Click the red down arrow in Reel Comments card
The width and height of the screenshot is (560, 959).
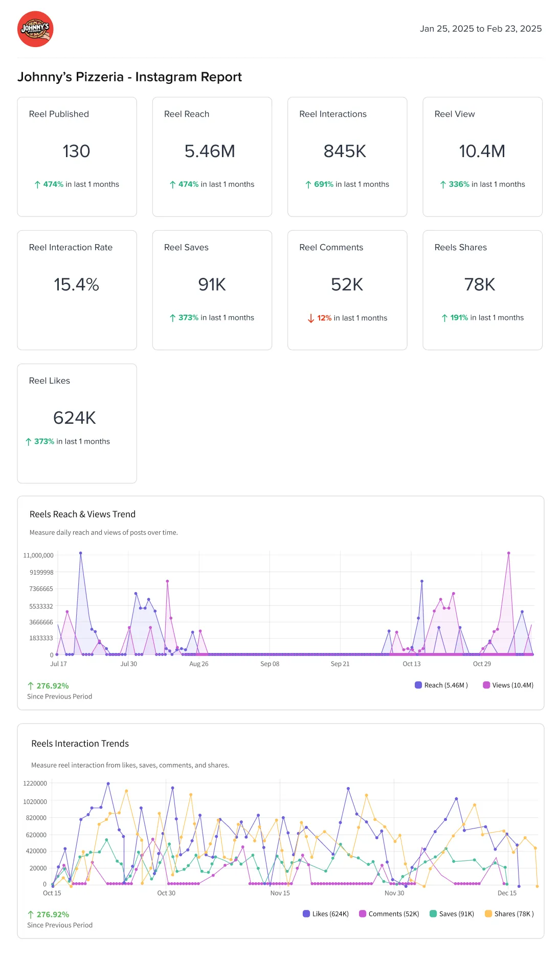coord(311,318)
